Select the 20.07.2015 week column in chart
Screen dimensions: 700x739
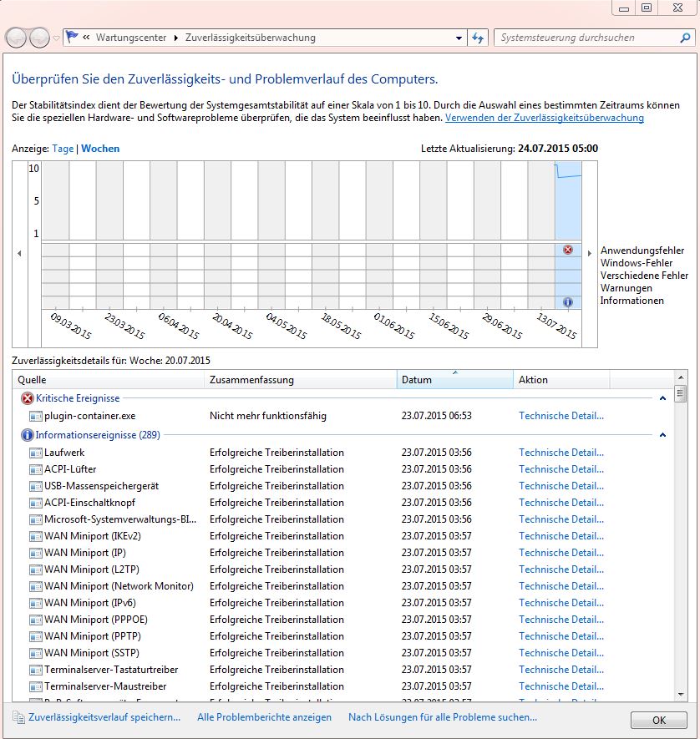point(568,235)
